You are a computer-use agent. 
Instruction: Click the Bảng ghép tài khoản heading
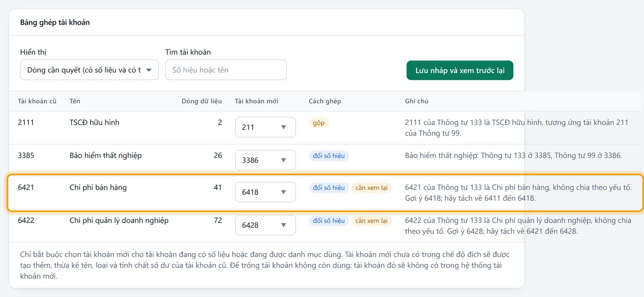pyautogui.click(x=55, y=23)
